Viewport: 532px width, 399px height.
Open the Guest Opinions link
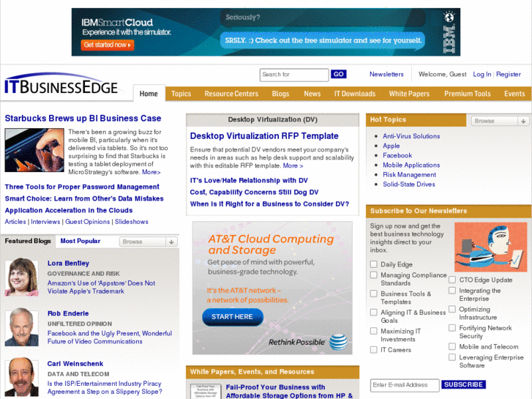tap(88, 221)
